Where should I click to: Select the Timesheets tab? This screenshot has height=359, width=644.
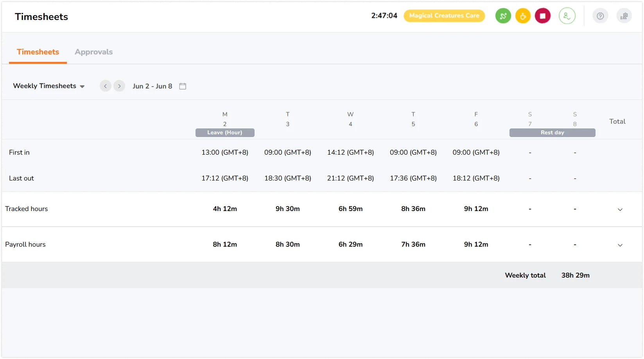pyautogui.click(x=38, y=52)
